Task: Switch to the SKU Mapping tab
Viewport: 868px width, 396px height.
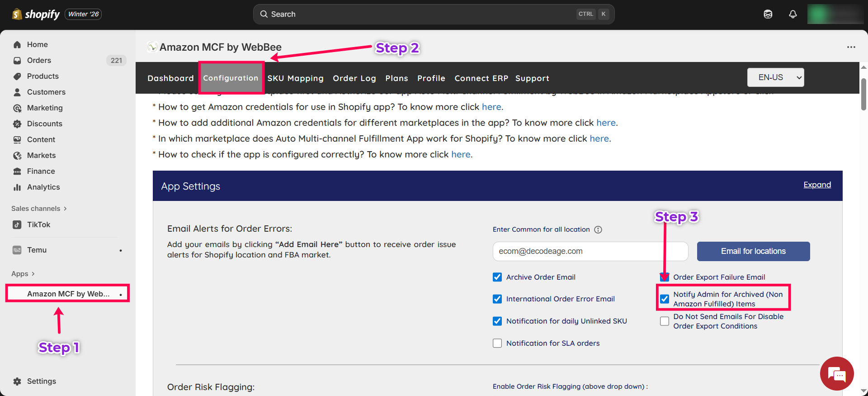Action: coord(295,78)
